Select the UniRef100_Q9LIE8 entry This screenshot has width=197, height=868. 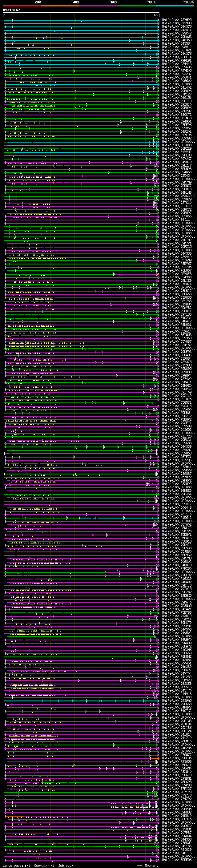(176, 101)
